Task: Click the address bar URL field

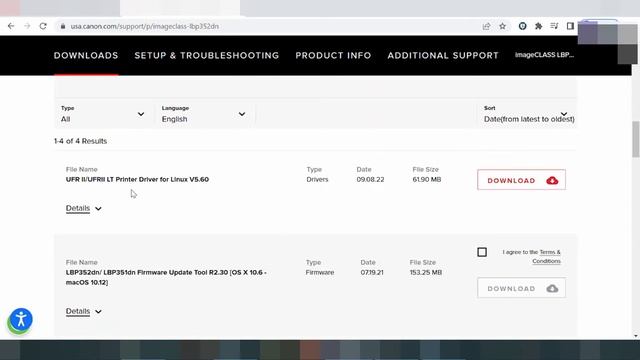Action: (269, 26)
